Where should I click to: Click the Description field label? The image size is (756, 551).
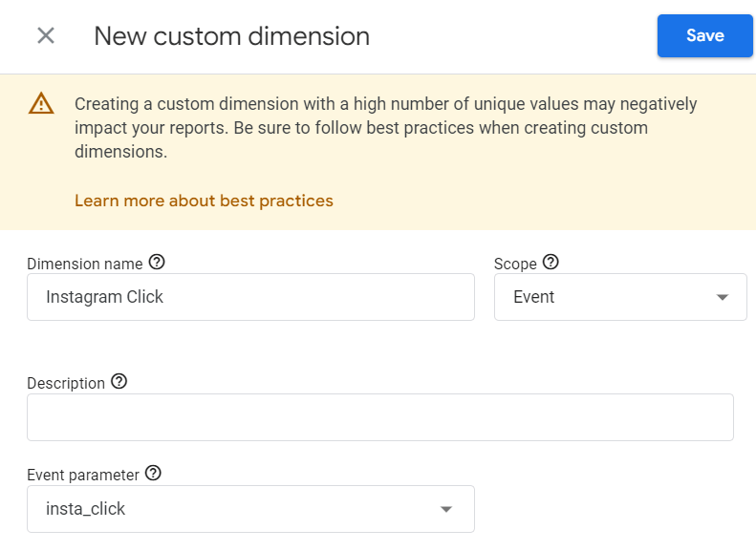tap(66, 383)
